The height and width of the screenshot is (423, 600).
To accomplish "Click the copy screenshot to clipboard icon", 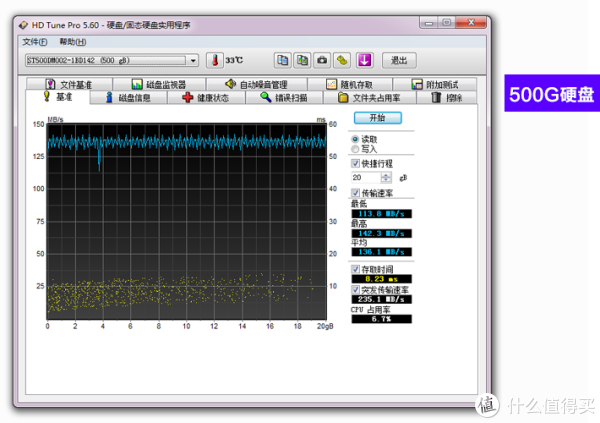I will tap(302, 60).
